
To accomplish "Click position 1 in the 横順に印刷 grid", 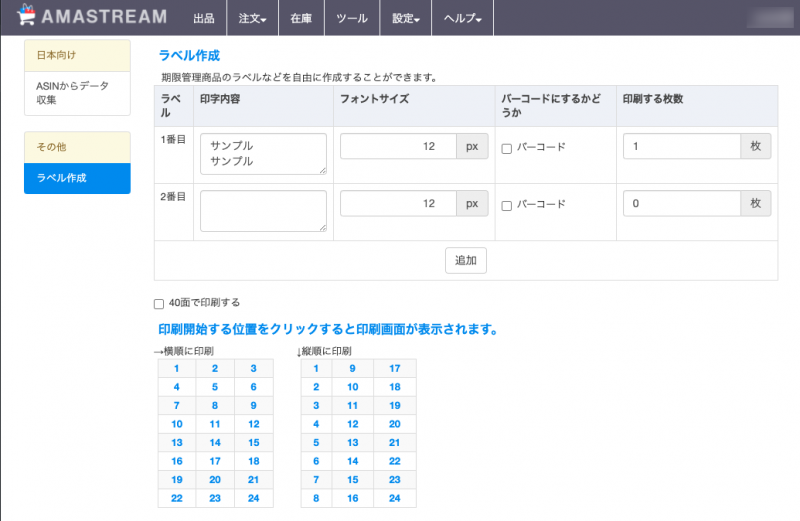I will coord(177,368).
